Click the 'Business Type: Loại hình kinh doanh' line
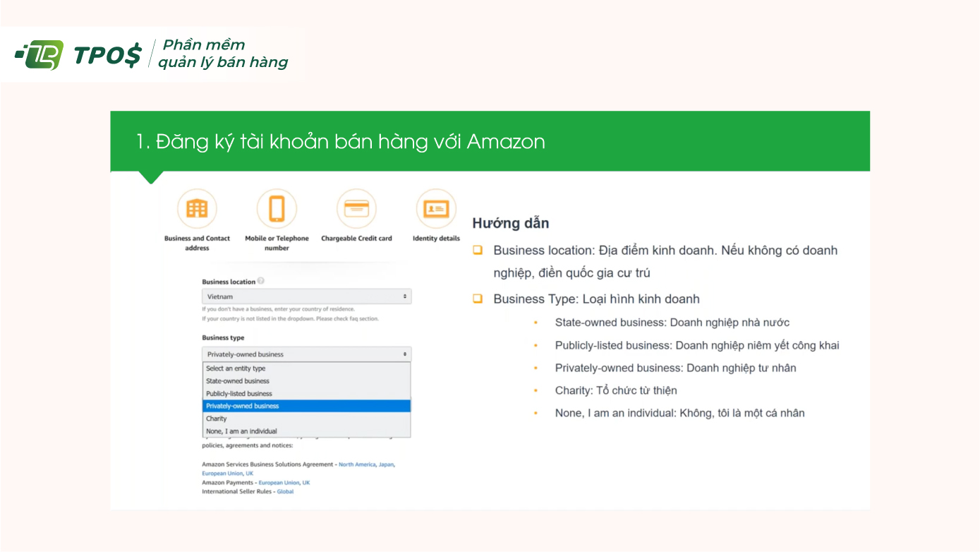The height and width of the screenshot is (552, 980). point(596,299)
